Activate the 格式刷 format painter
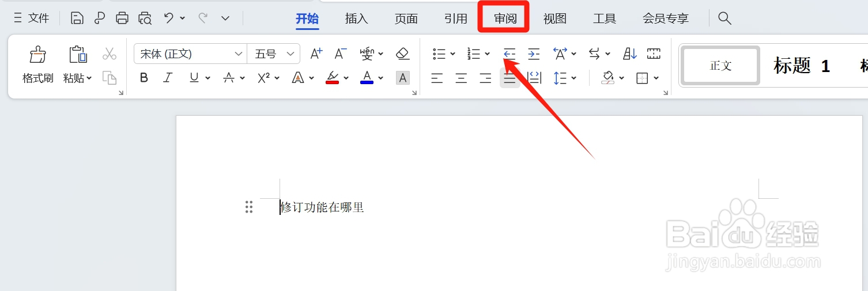Screen dimensions: 868x291 coord(38,65)
